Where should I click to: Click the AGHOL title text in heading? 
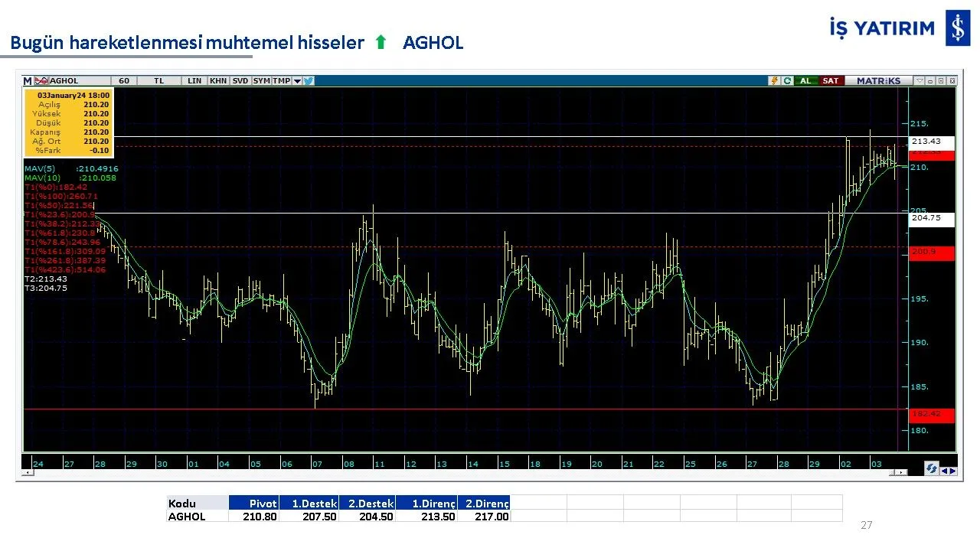pos(433,43)
